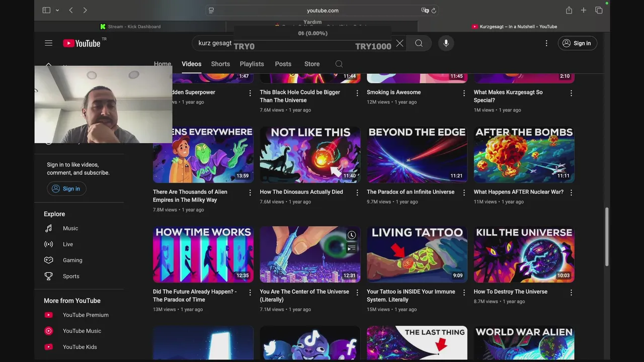Play the BEYOND THE EDGE thumbnail
Viewport: 644px width, 362px height.
point(417,154)
